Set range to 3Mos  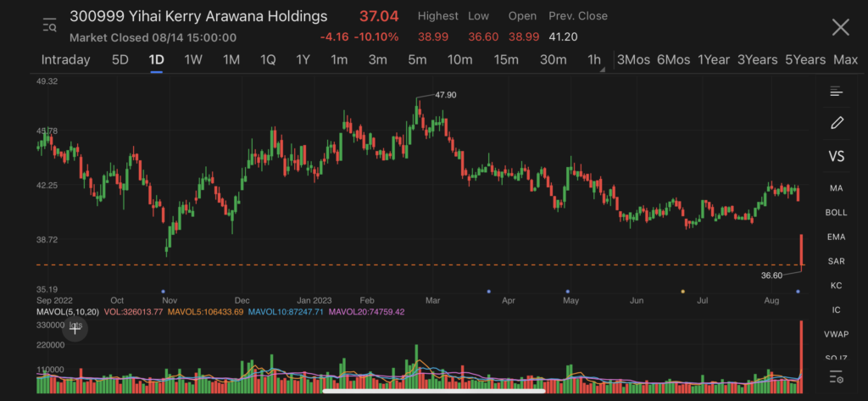pyautogui.click(x=633, y=60)
